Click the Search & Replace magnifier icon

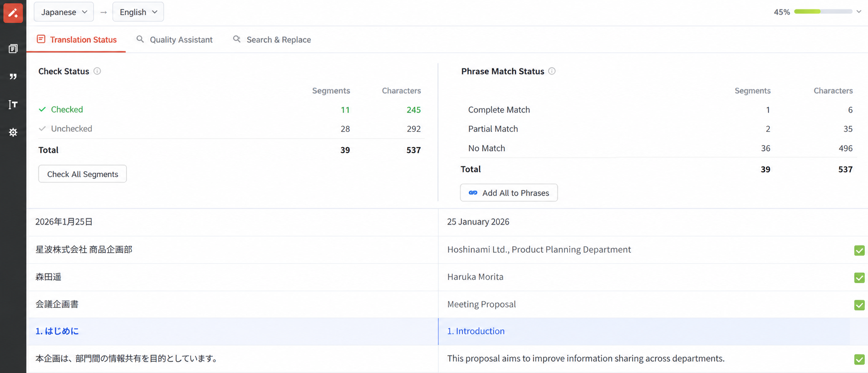point(237,39)
